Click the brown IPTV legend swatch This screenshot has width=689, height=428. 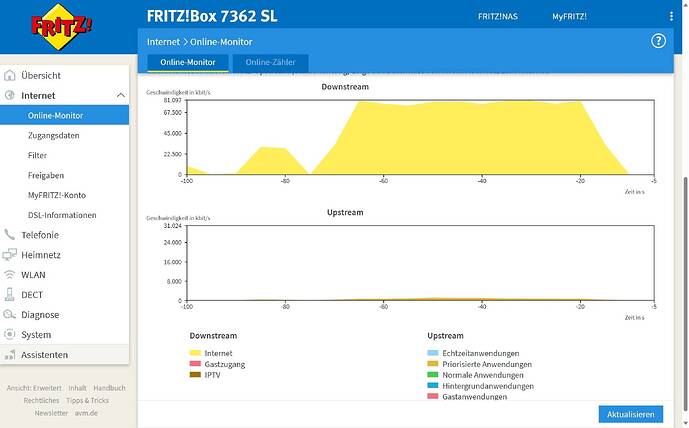[x=195, y=375]
